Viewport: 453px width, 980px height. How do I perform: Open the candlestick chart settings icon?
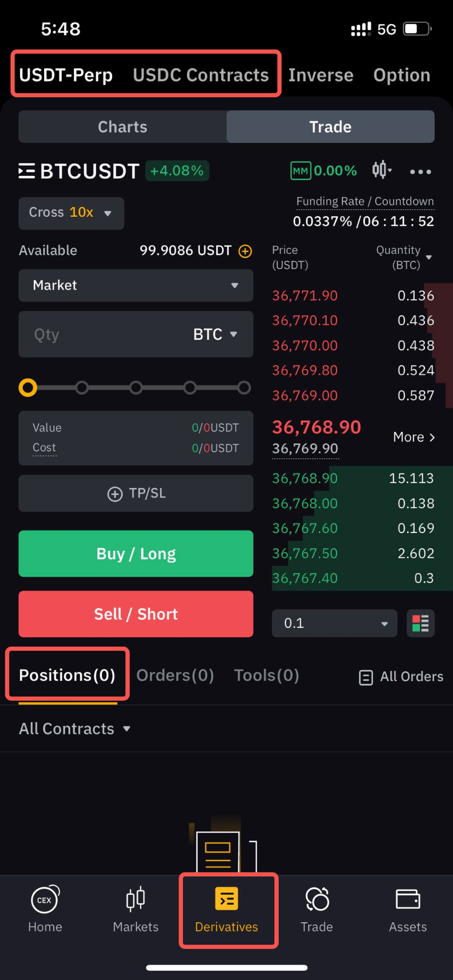click(382, 170)
